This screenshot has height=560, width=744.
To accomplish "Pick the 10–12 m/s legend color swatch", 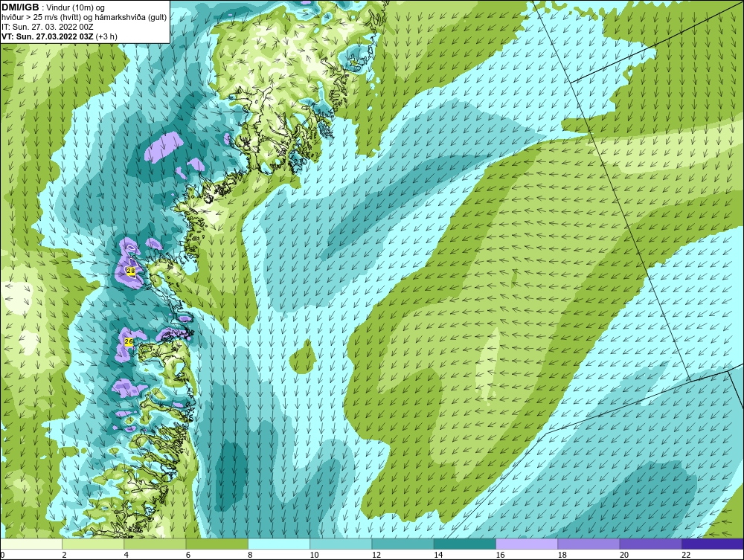I will click(341, 544).
